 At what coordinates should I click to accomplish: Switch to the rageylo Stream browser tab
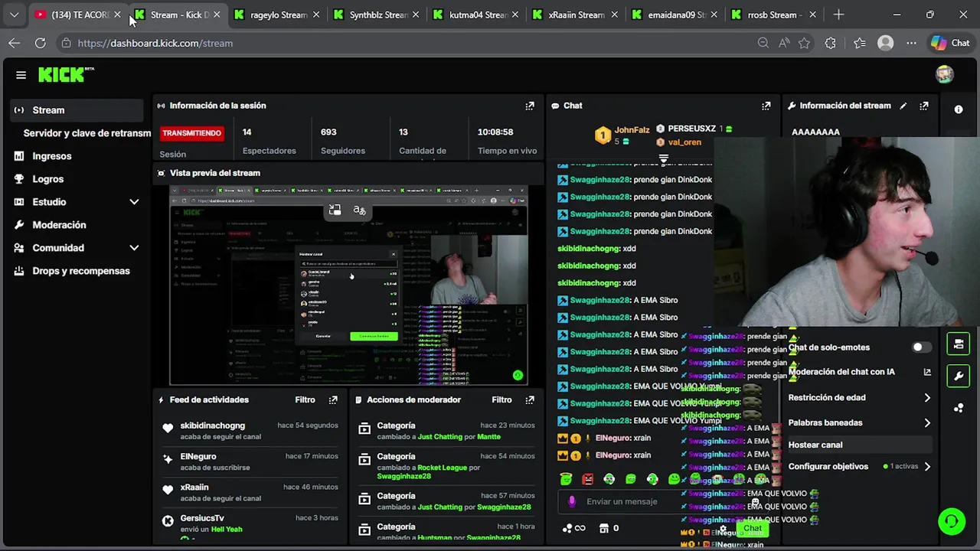click(279, 15)
